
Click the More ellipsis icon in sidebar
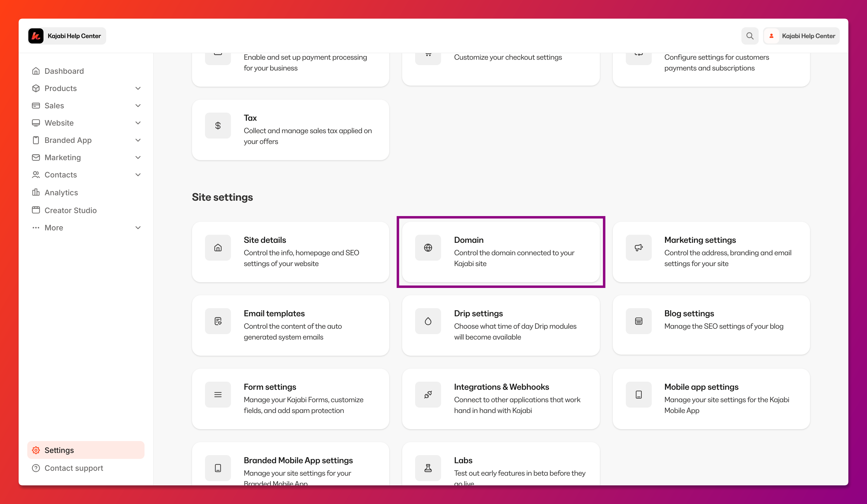click(36, 227)
